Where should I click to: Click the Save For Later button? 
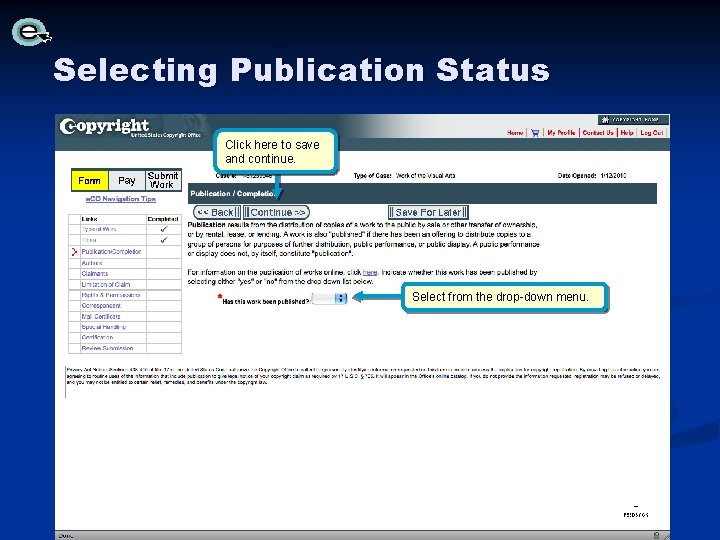point(428,212)
